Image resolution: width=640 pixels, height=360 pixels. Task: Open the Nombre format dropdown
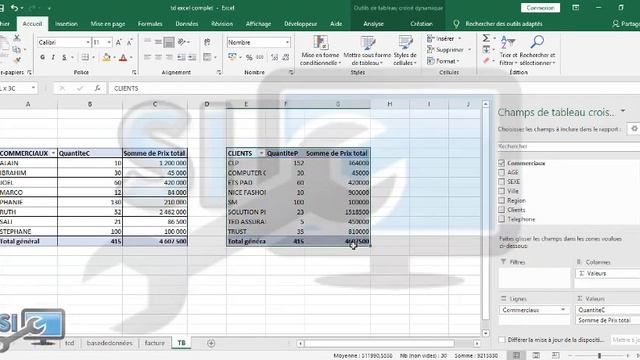coord(287,42)
